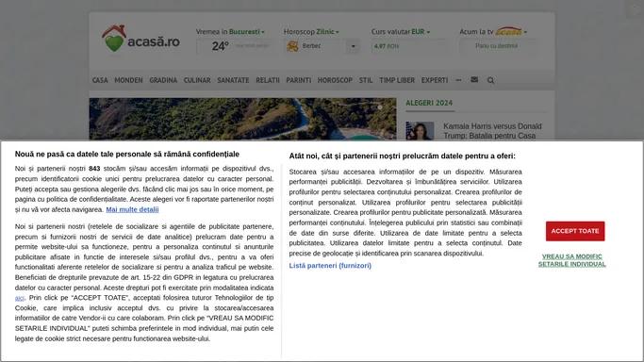Click the Kamala Harris article thumbnail
This screenshot has height=362, width=644.
coord(420,130)
